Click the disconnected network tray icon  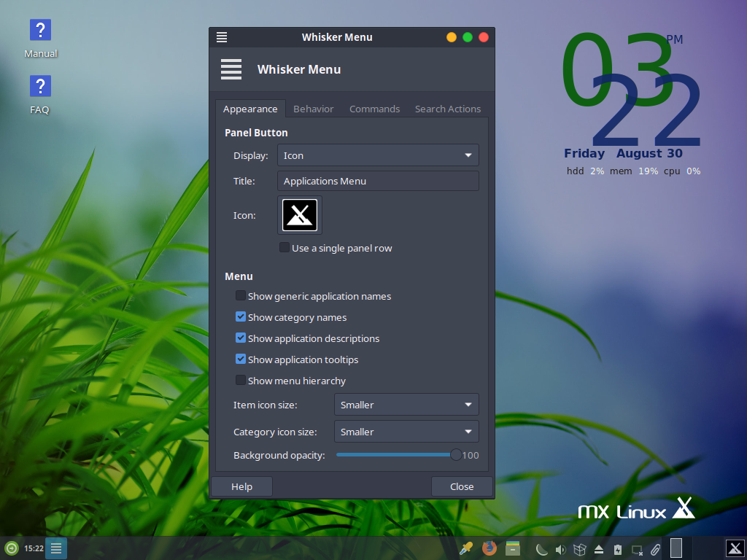click(x=637, y=550)
